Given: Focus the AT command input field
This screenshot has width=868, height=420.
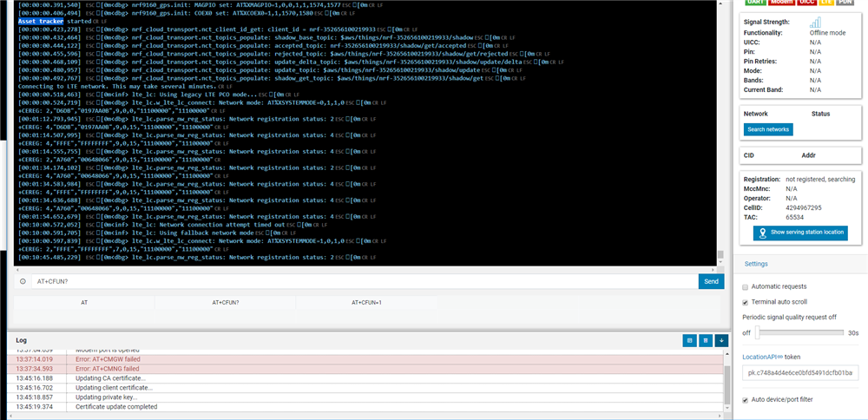Looking at the screenshot, I should point(365,281).
